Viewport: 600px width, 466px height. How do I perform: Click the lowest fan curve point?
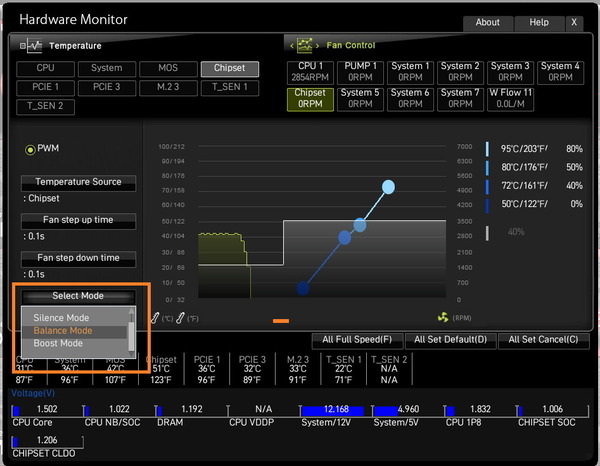click(303, 288)
